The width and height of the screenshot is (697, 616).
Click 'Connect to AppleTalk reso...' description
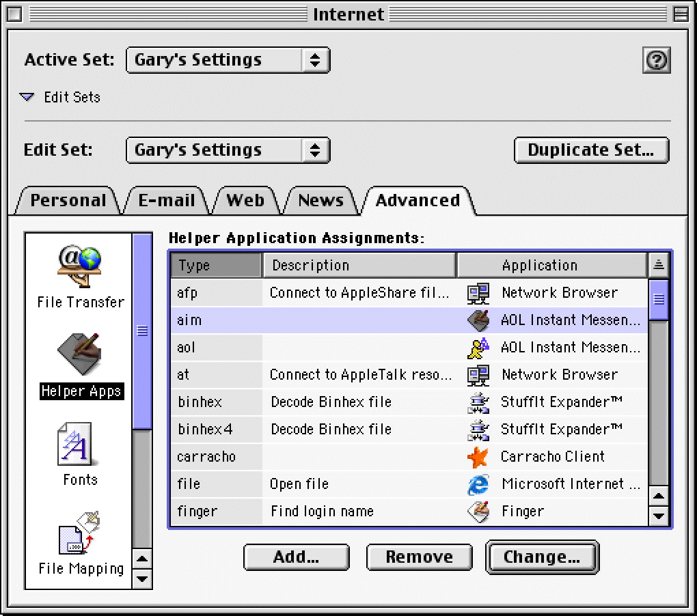tap(361, 374)
